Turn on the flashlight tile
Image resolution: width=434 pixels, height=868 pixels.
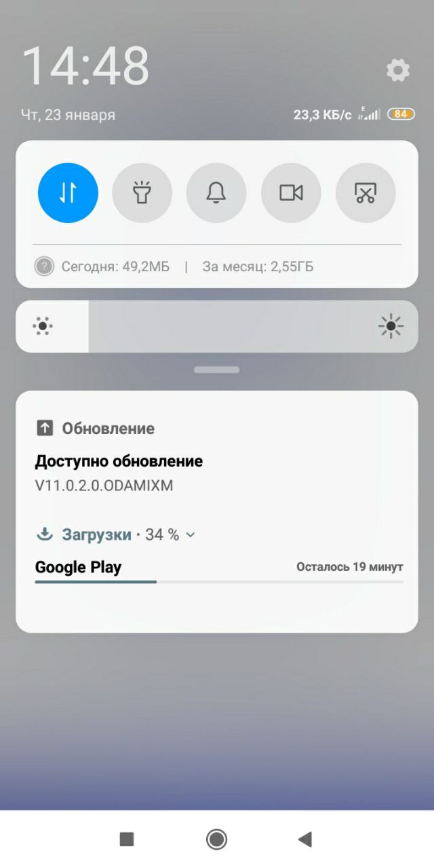click(142, 193)
